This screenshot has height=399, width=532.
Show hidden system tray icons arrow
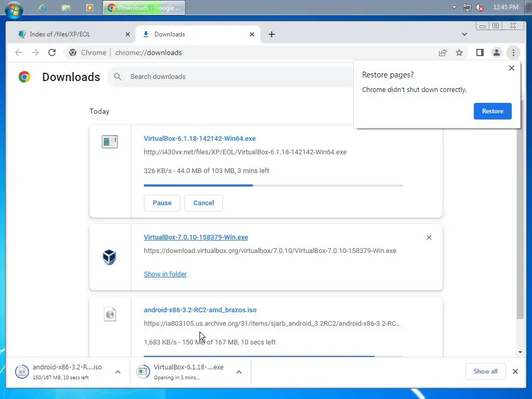(x=454, y=7)
